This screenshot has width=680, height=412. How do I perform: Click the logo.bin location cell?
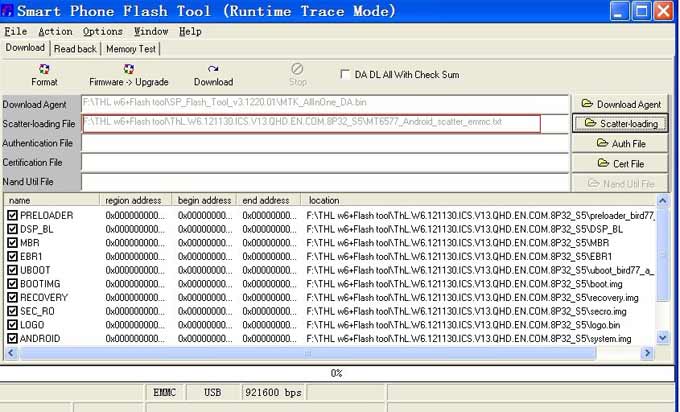pos(463,325)
